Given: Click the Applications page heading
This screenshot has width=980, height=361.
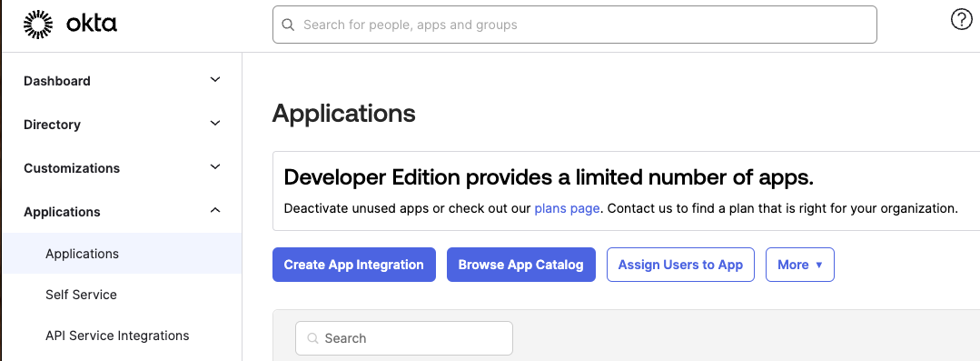Looking at the screenshot, I should (343, 114).
